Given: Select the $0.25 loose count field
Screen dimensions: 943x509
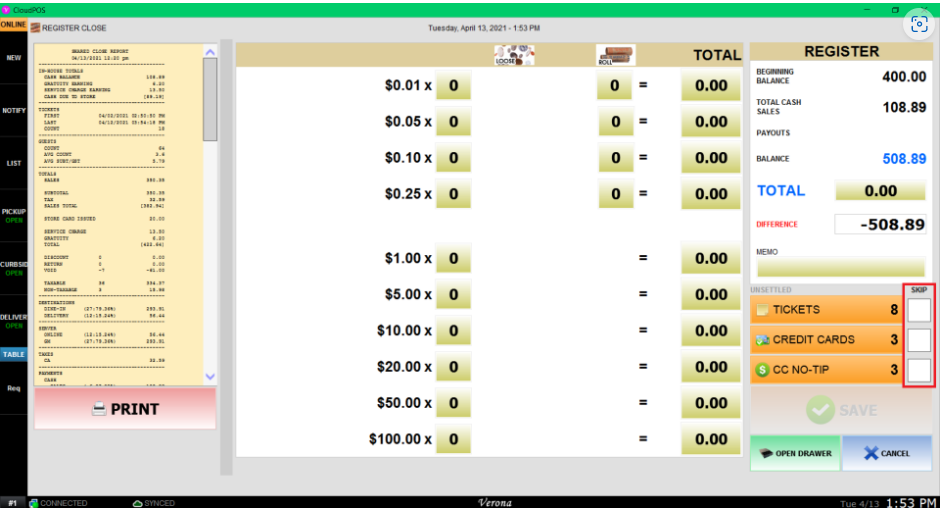Looking at the screenshot, I should click(453, 194).
